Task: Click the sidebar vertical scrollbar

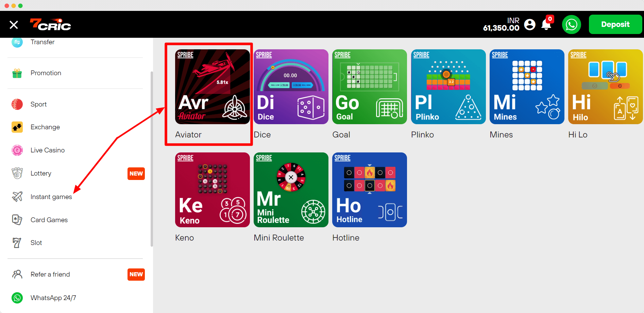Action: tap(152, 159)
